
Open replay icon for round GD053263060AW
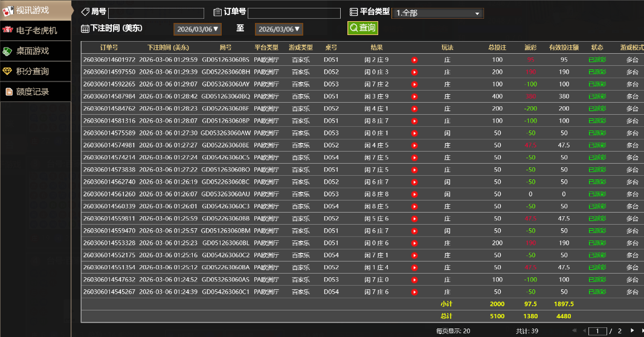tap(414, 133)
